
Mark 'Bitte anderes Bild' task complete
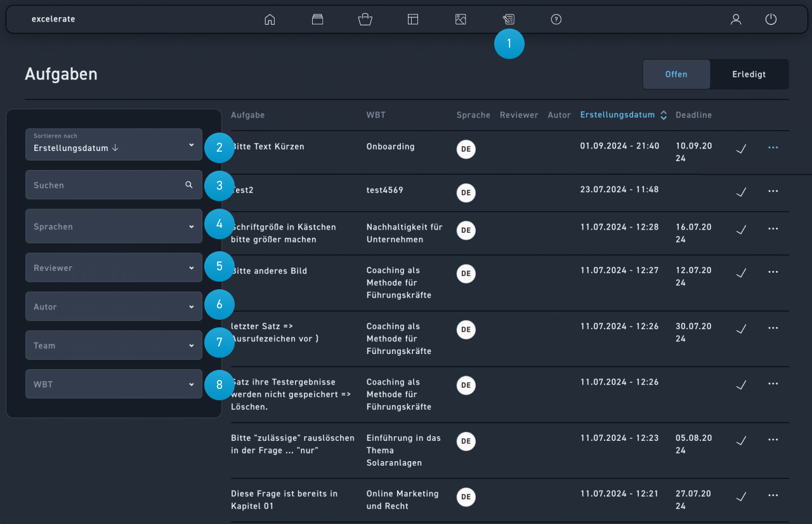[740, 272]
